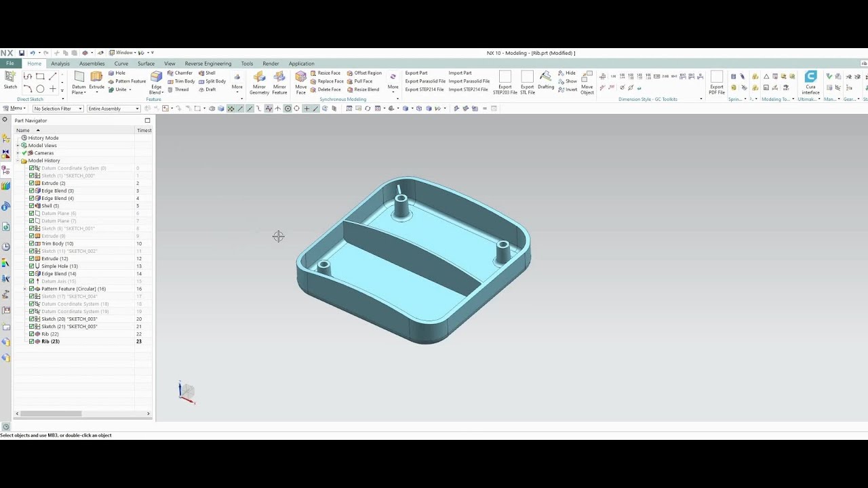Open the Pattern Feature command

coord(127,81)
